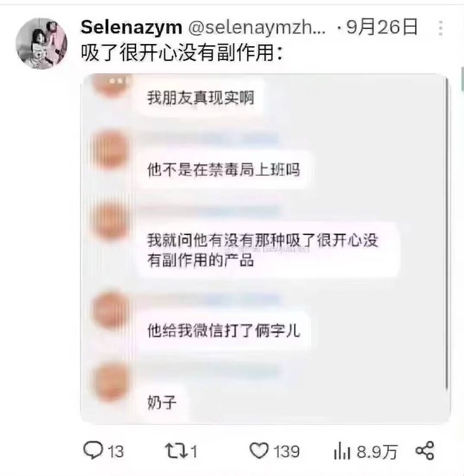This screenshot has width=464, height=476.
Task: Click the 8.9万 view count
Action: [x=376, y=451]
